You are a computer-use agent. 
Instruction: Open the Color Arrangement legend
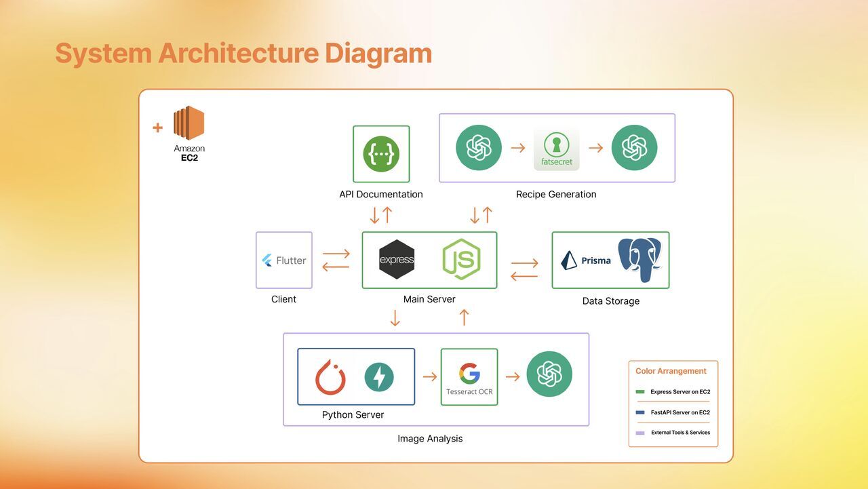coord(671,371)
